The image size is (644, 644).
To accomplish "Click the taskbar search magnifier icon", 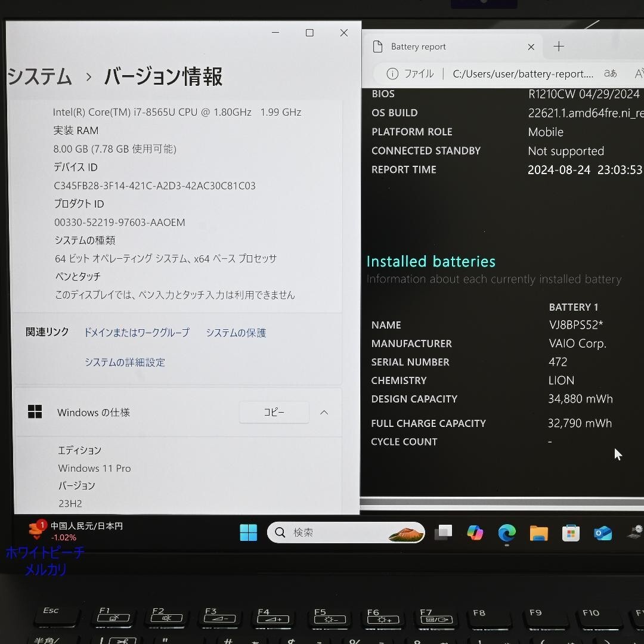I will (280, 532).
